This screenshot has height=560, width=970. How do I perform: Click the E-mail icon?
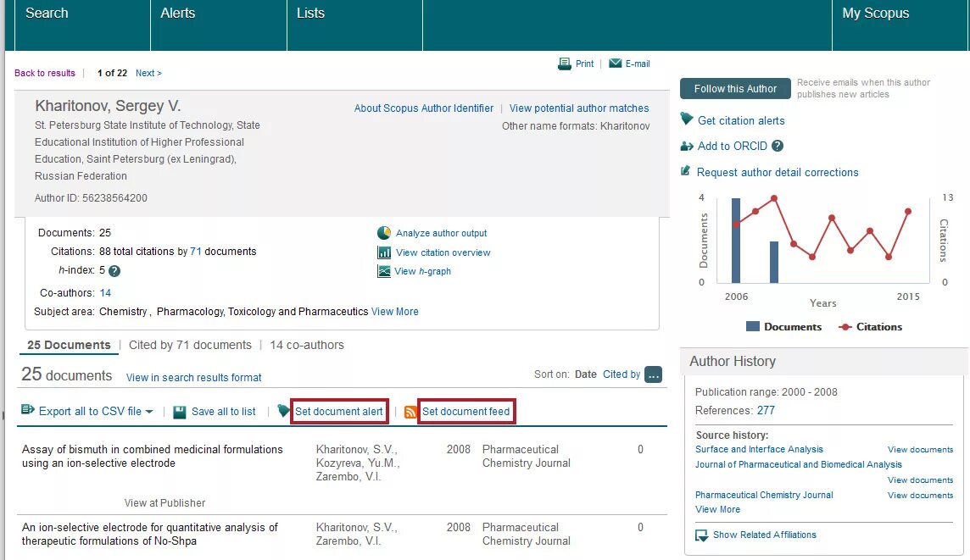point(616,63)
